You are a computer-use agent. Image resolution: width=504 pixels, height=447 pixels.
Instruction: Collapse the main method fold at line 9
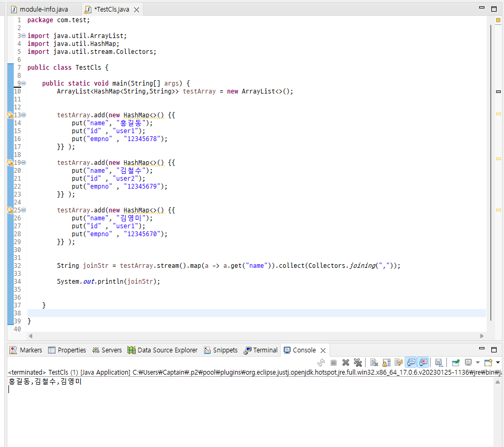coord(23,83)
